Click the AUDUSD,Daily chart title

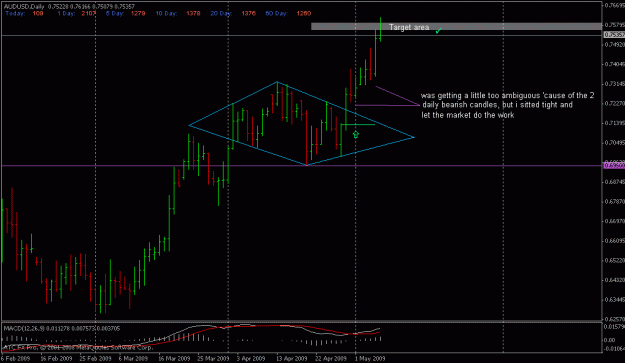click(x=24, y=6)
